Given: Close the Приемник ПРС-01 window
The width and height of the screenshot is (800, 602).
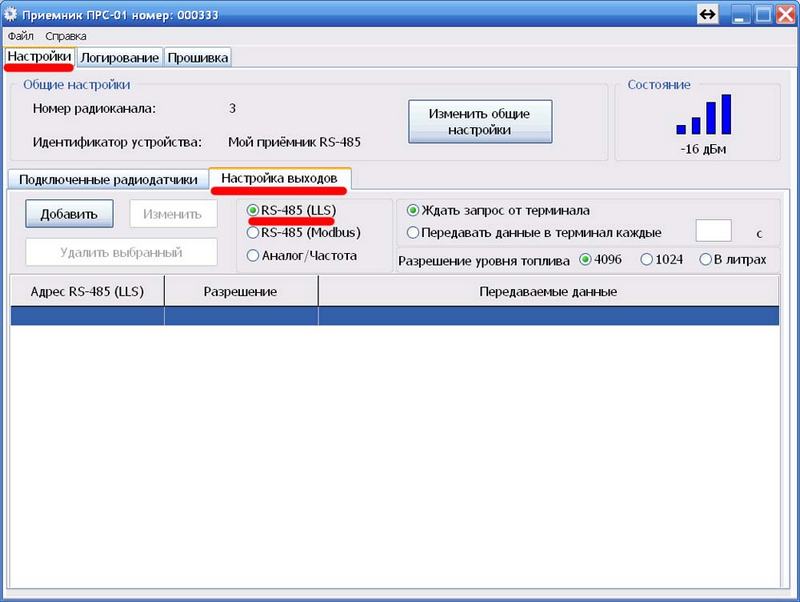Looking at the screenshot, I should coord(786,14).
